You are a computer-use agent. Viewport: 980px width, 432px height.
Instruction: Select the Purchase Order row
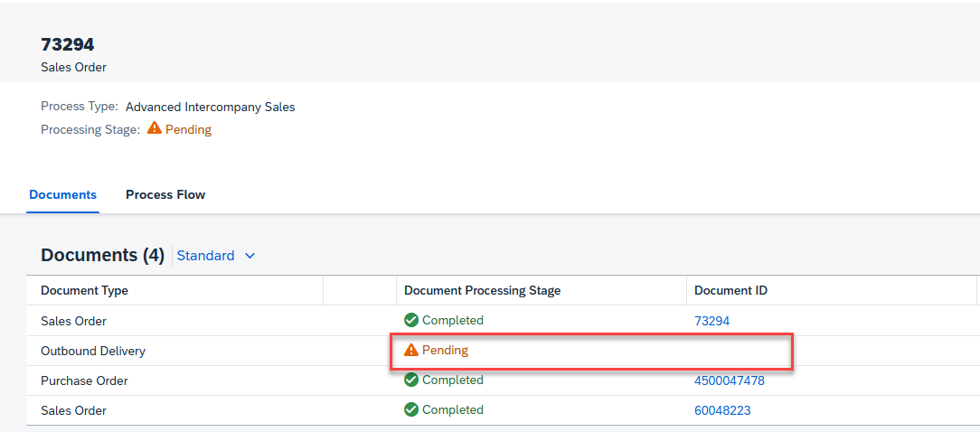(x=503, y=380)
